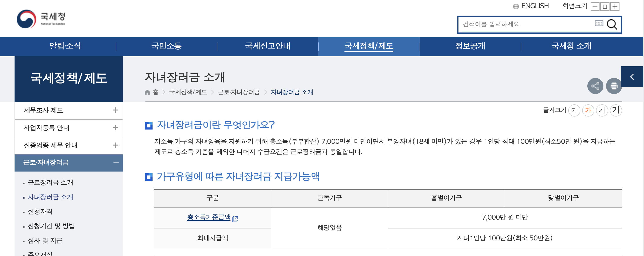644x256 pixels.
Task: Click the print page icon
Action: click(x=614, y=86)
